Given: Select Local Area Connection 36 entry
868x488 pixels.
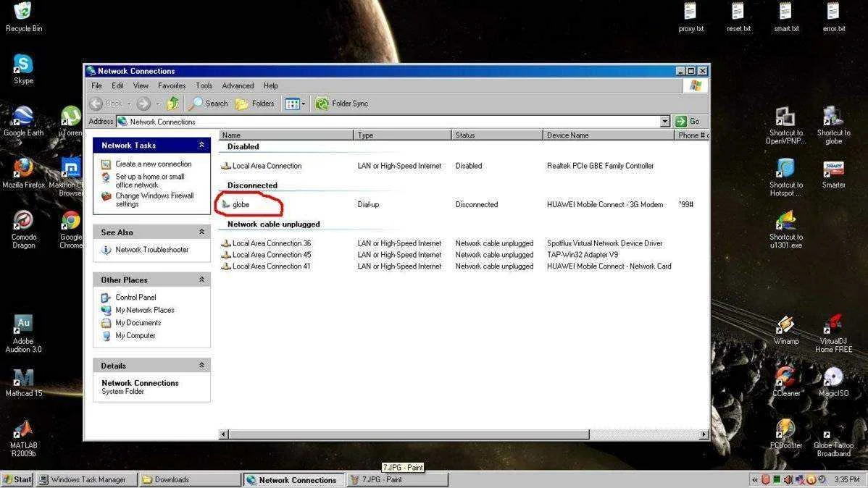Looking at the screenshot, I should point(271,243).
